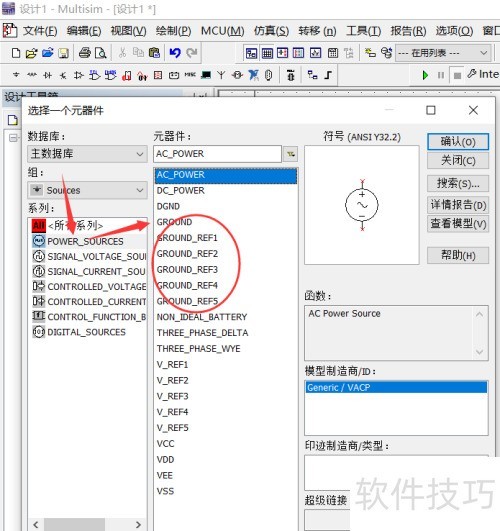The height and width of the screenshot is (531, 500).
Task: Open a file with the folder icon
Action: click(31, 53)
